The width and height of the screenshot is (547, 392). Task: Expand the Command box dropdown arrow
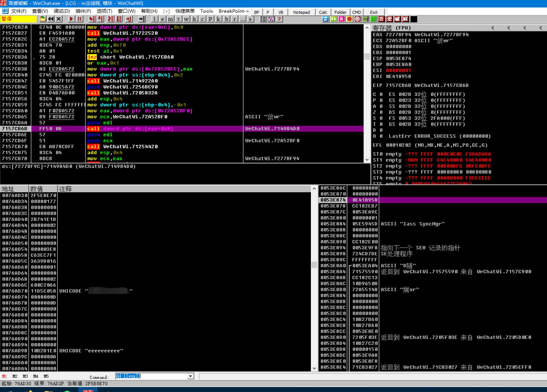coord(191,376)
